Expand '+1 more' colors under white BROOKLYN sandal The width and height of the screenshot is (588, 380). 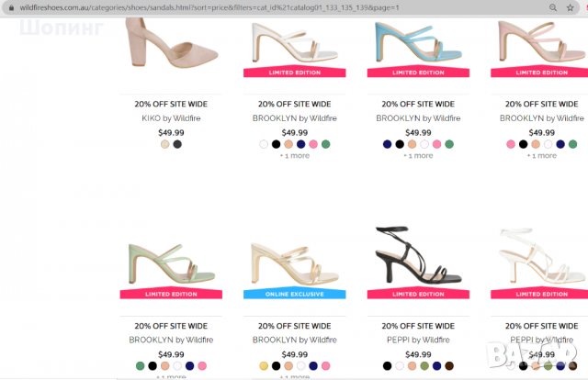(295, 155)
